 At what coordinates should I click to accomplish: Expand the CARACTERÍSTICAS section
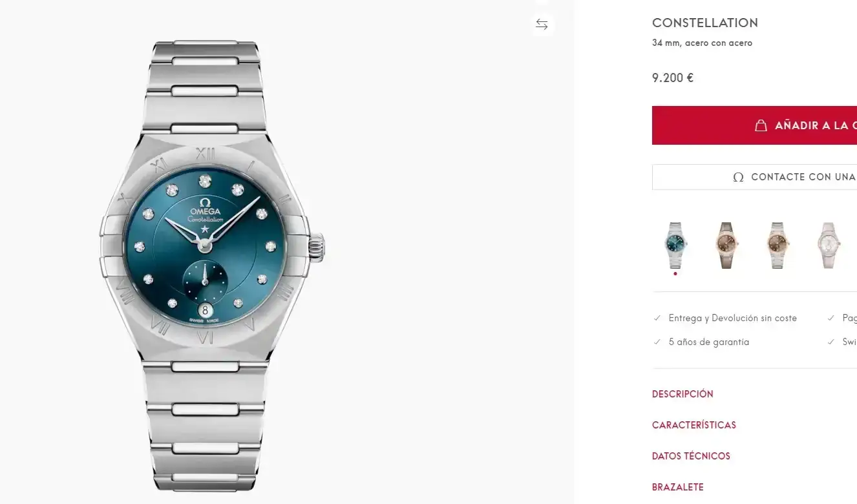[693, 425]
